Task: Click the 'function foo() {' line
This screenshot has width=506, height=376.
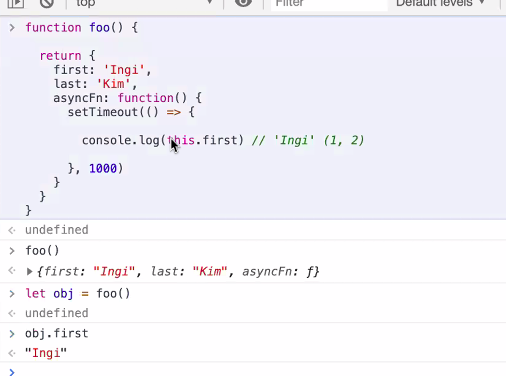Action: [82, 27]
